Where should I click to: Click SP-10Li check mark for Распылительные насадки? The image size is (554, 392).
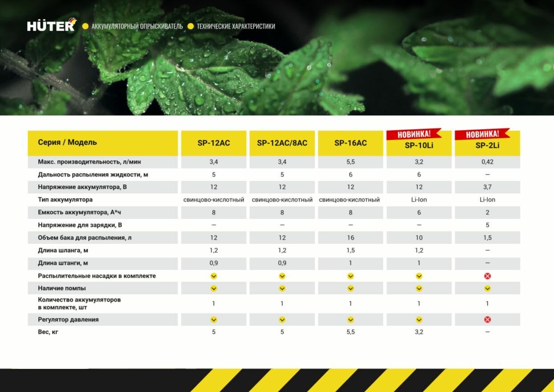419,276
